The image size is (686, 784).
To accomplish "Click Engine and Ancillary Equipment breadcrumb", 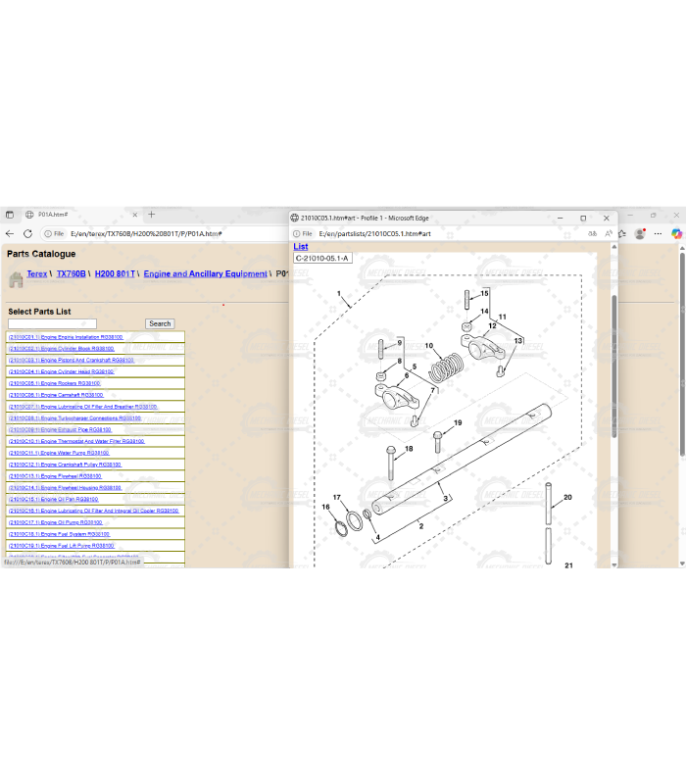I will pos(205,274).
